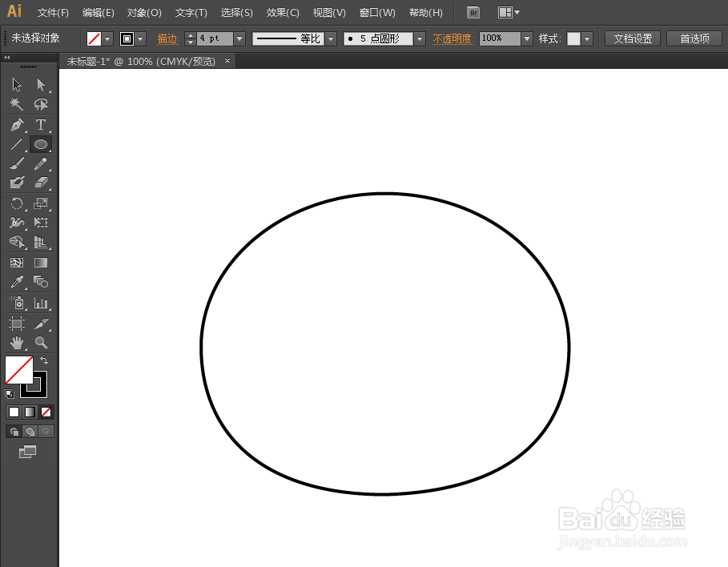Click the 文档设置 button

coord(633,38)
